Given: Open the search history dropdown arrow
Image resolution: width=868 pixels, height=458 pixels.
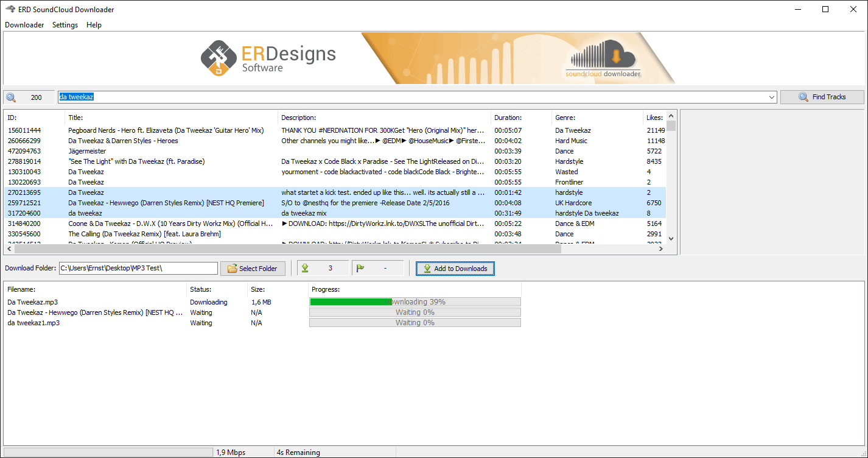Looking at the screenshot, I should coord(771,97).
